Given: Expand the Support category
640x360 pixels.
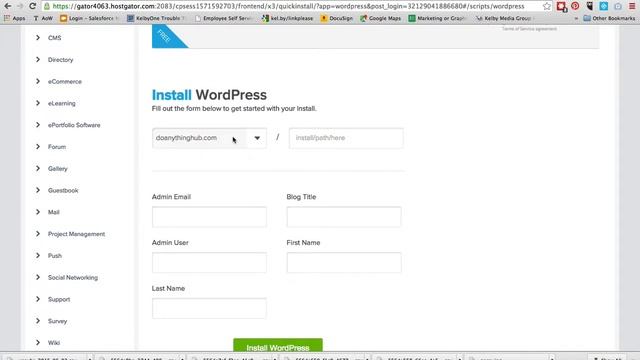Looking at the screenshot, I should (53, 299).
